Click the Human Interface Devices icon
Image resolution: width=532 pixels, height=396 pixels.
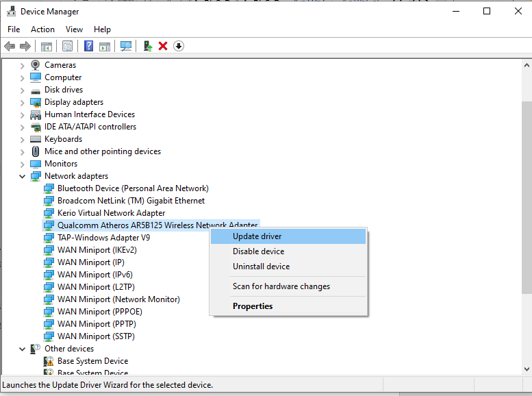click(x=36, y=115)
